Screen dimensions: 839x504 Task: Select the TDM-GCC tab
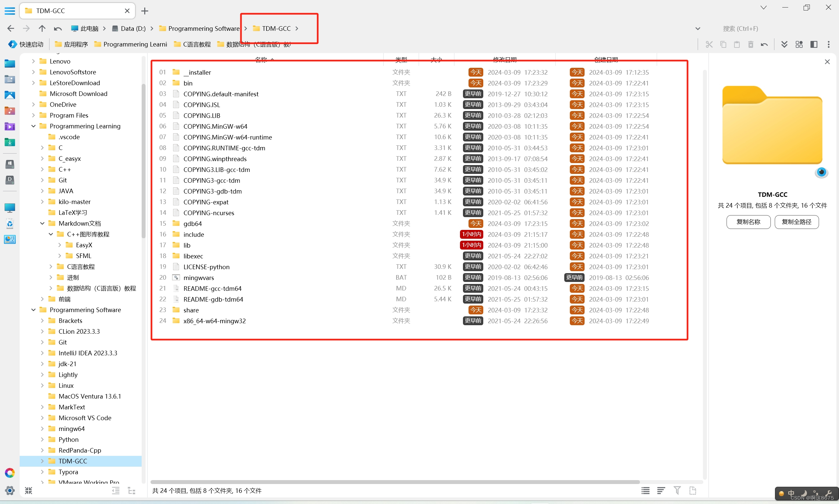(65, 10)
